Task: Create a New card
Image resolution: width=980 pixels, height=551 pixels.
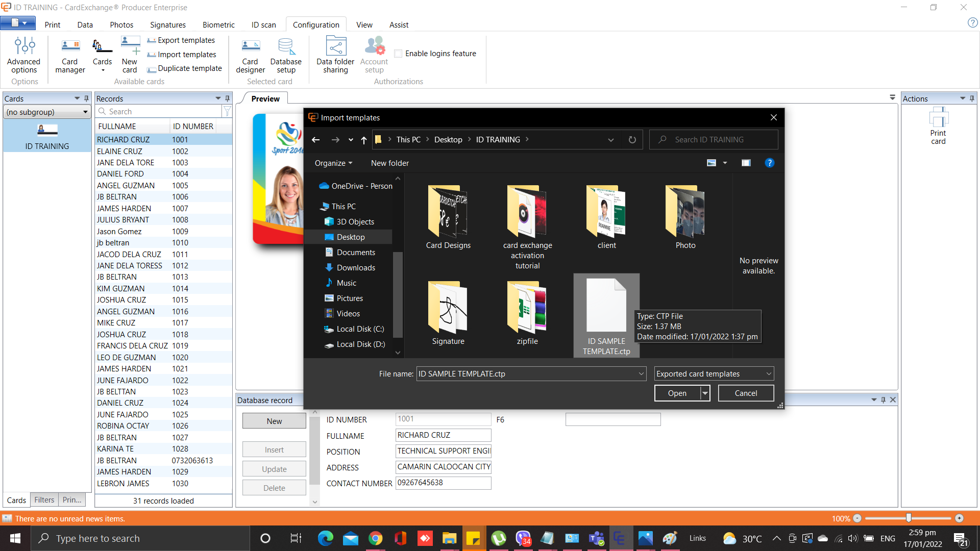Action: pyautogui.click(x=130, y=55)
